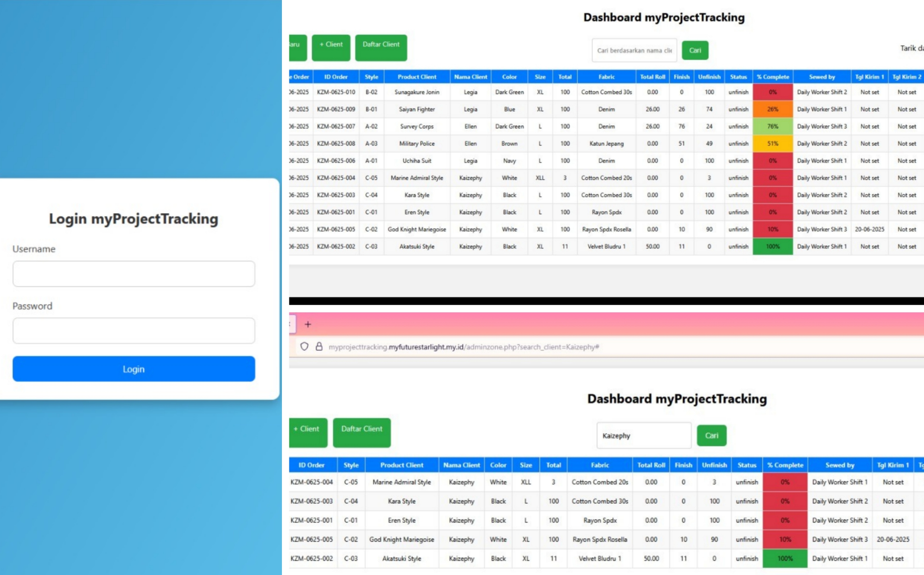
Task: Click the Product Client header in bottom table
Action: click(401, 465)
